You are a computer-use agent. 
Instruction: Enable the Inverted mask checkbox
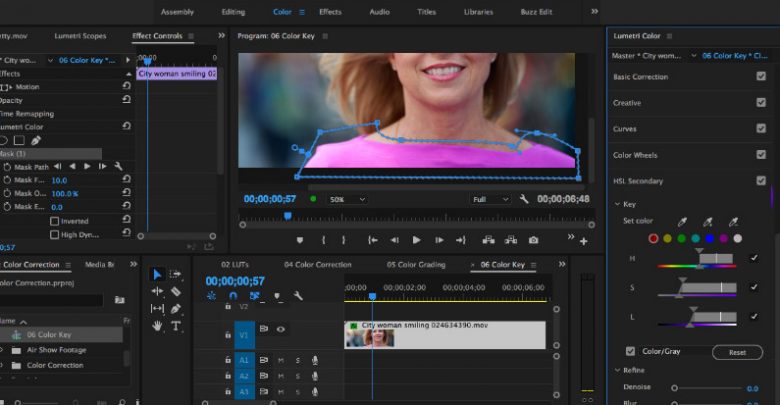point(54,221)
